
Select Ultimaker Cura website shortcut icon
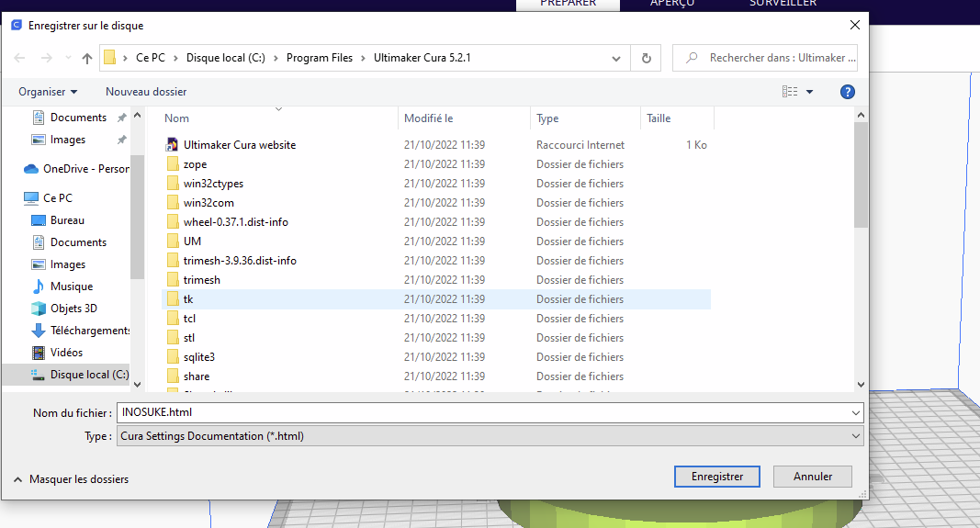pyautogui.click(x=172, y=145)
